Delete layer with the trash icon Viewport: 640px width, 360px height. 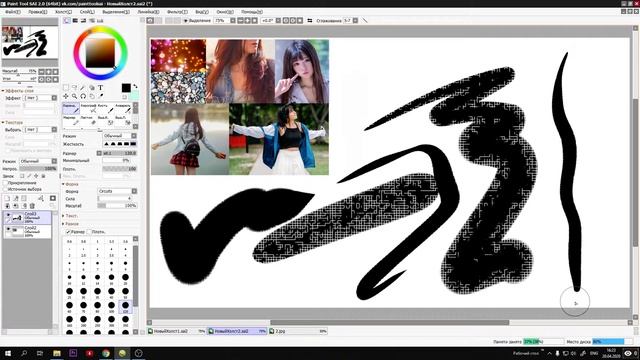point(32,206)
